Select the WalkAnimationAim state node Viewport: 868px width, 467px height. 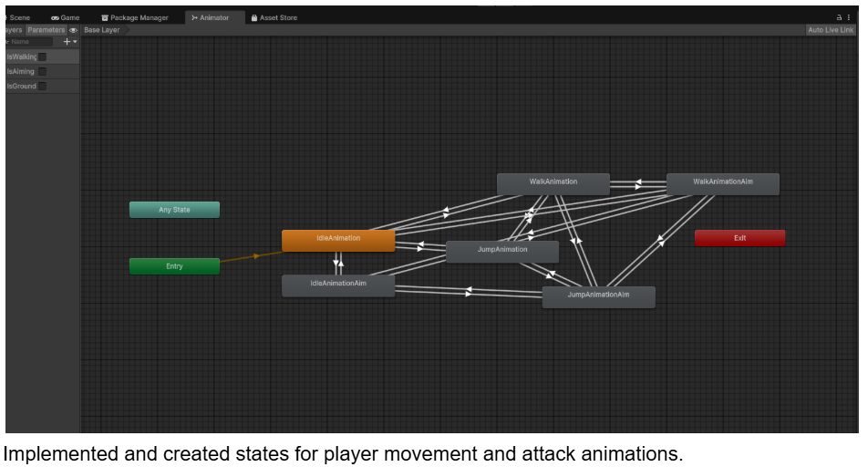(722, 184)
